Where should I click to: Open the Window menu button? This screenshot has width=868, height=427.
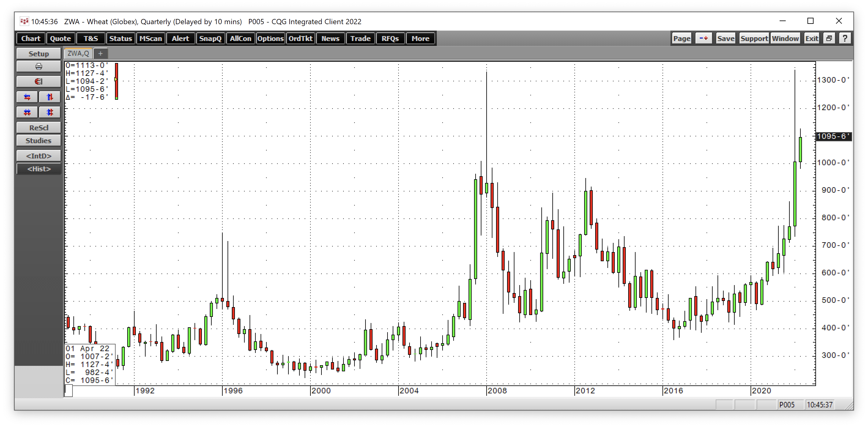point(785,39)
